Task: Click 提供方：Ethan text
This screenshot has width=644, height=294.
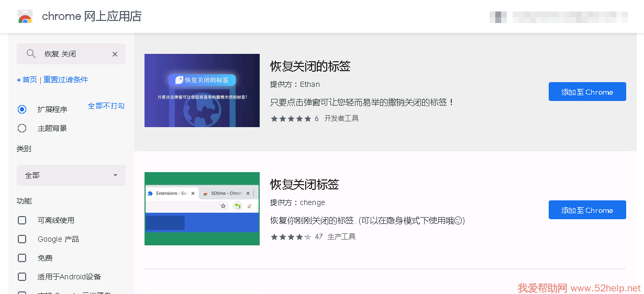Action: [x=295, y=84]
